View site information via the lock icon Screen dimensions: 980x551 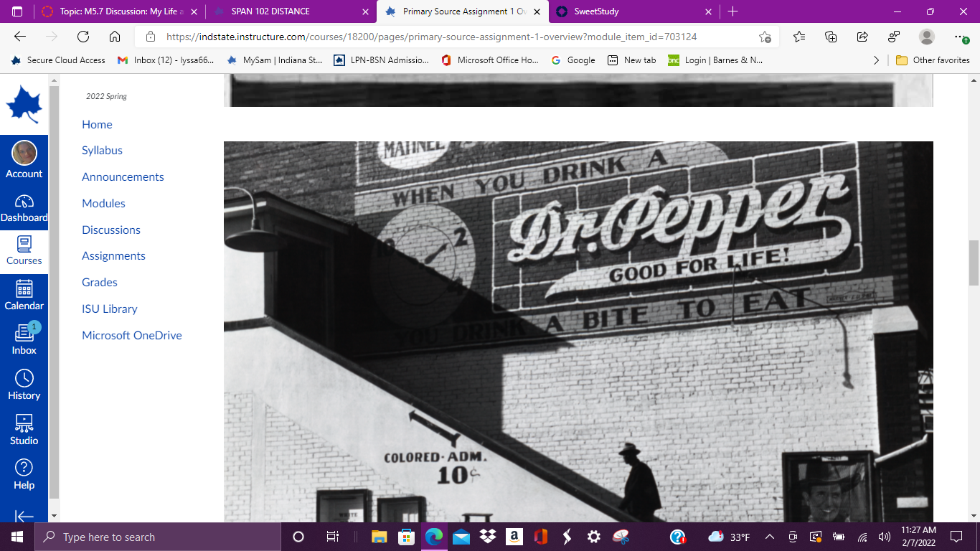coord(151,37)
